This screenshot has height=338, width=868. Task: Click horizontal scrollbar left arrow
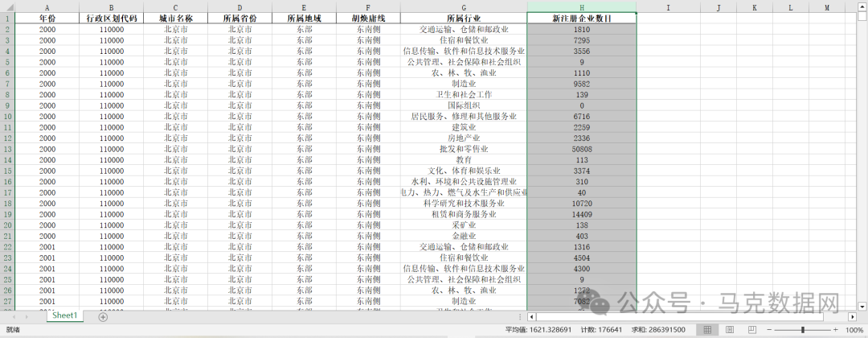coord(531,317)
